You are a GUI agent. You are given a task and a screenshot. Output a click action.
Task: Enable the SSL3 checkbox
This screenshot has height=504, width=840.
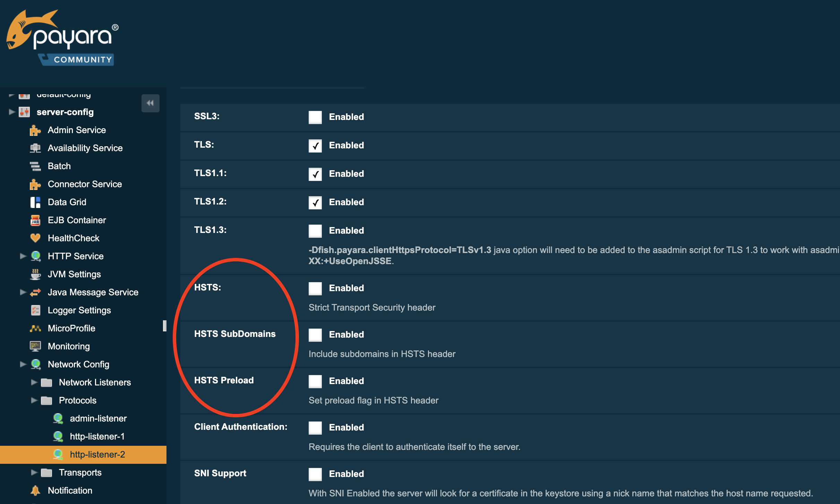tap(315, 117)
